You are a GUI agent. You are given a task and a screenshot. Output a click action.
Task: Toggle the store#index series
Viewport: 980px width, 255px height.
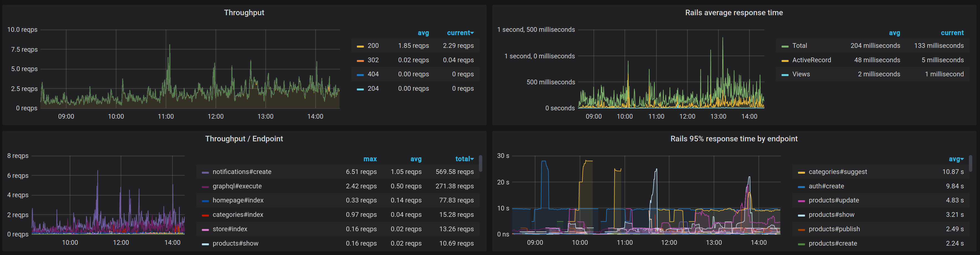(230, 229)
